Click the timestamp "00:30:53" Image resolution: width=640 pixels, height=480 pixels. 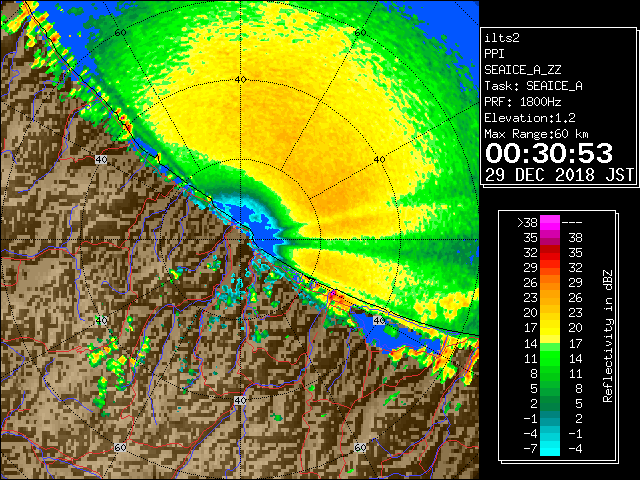[549, 153]
